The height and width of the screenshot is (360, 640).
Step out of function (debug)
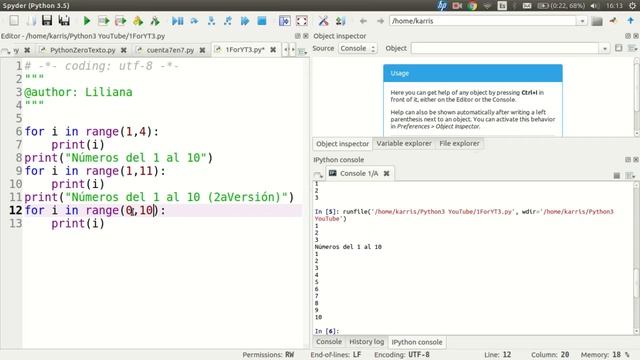(x=228, y=20)
